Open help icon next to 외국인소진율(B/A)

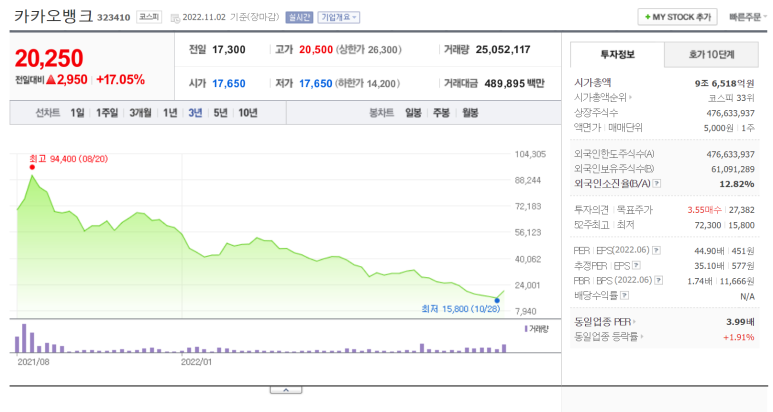coord(657,183)
